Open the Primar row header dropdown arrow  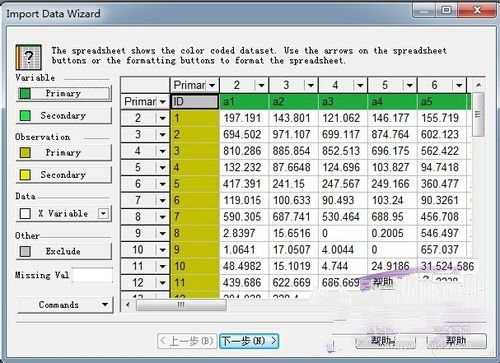pyautogui.click(x=163, y=102)
